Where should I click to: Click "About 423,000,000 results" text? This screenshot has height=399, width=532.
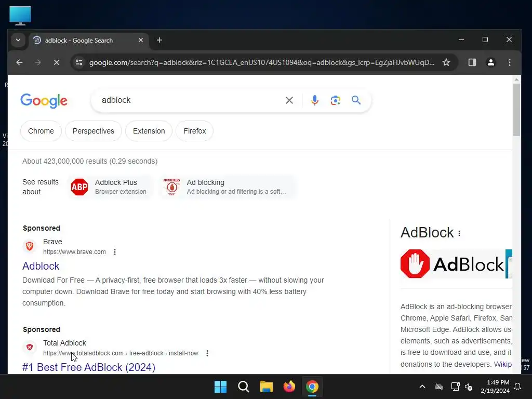65,161
